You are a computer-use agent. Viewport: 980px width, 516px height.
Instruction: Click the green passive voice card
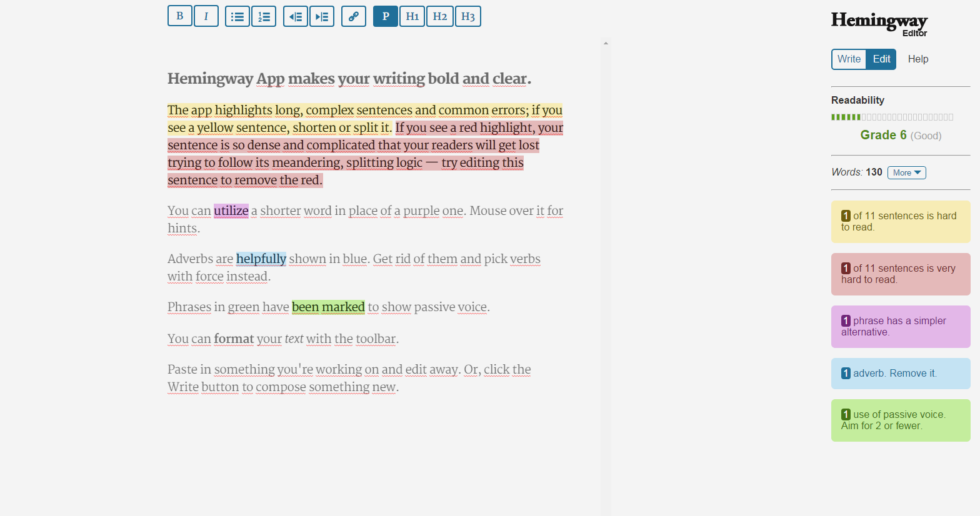pos(901,420)
